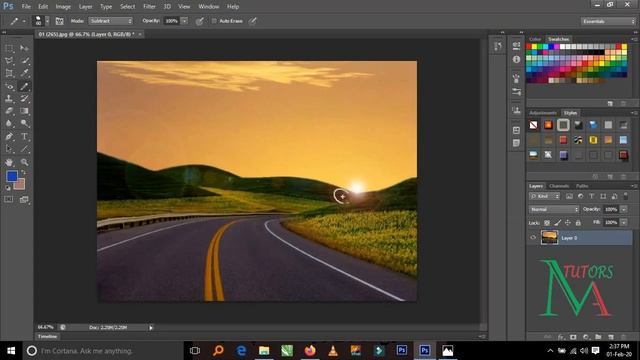640x360 pixels.
Task: Open the Timeline panel tab
Action: coord(47,337)
